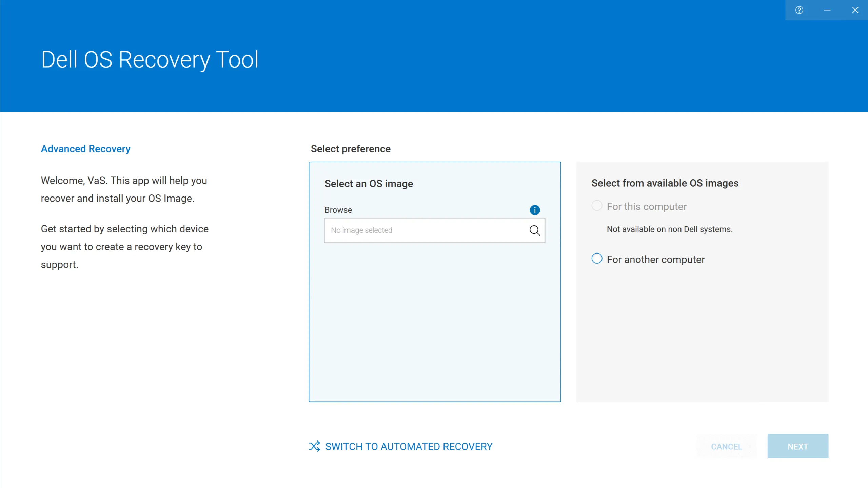Viewport: 868px width, 488px height.
Task: Select the available OS images card heading
Action: click(x=665, y=183)
